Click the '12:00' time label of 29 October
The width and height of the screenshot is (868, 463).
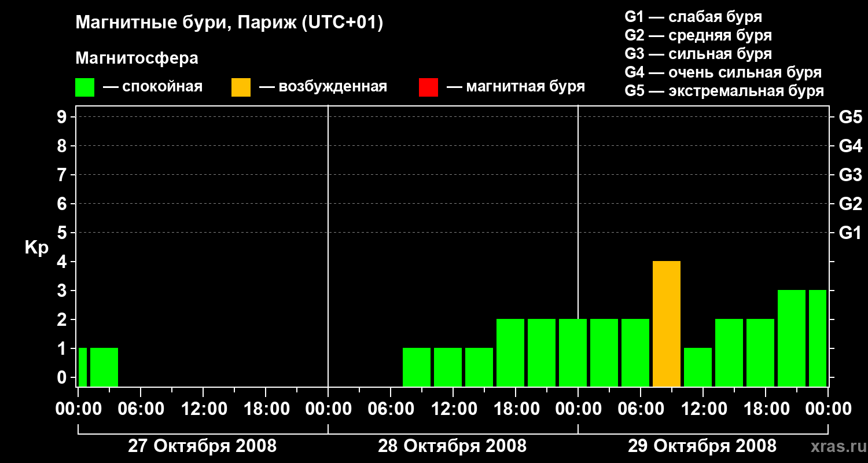tap(703, 409)
